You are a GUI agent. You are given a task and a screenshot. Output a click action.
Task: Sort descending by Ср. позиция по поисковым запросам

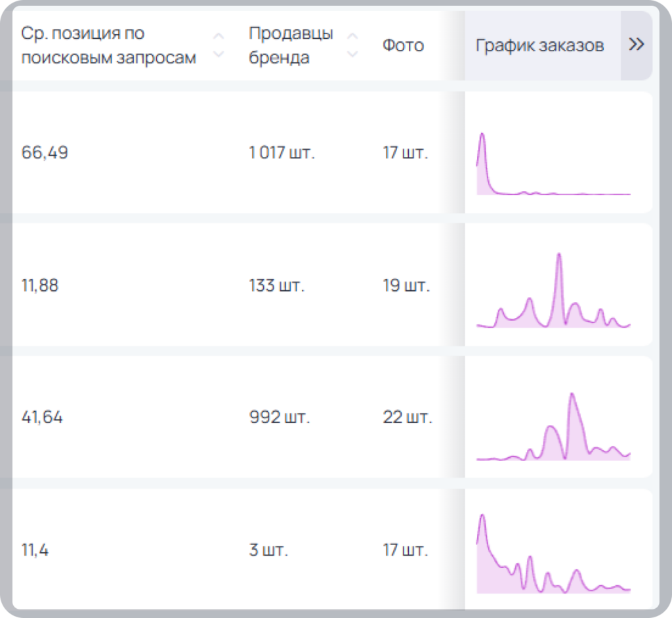coord(219,54)
